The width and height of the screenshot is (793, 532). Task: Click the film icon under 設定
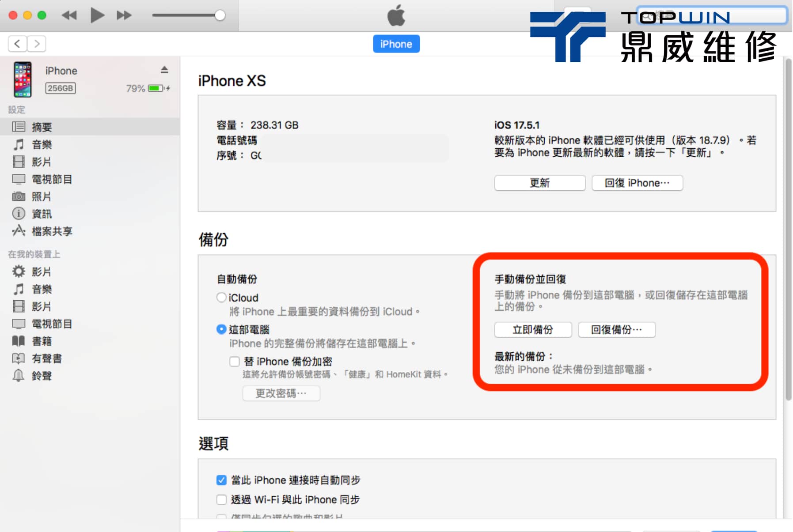click(19, 162)
